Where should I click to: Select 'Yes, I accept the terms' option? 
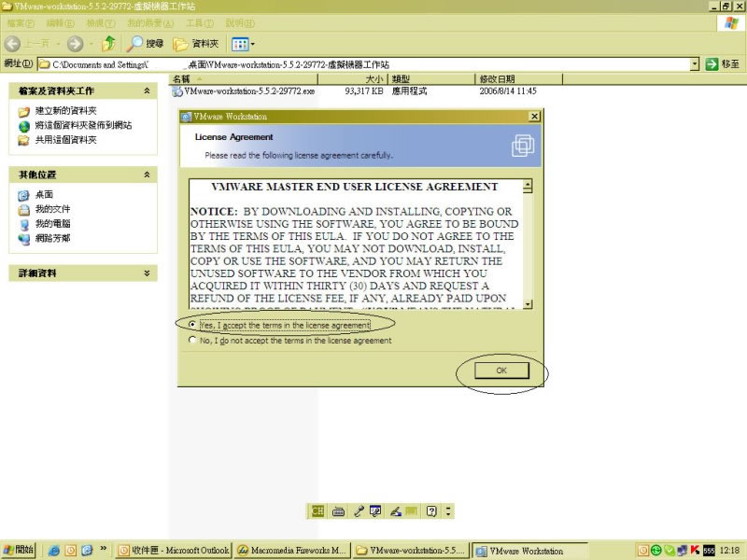[192, 325]
